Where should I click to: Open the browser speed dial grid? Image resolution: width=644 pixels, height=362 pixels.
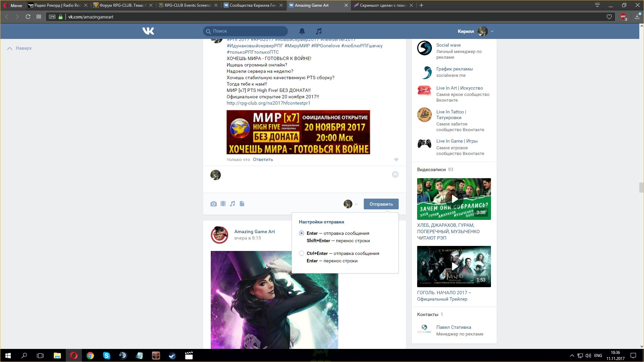tap(39, 17)
